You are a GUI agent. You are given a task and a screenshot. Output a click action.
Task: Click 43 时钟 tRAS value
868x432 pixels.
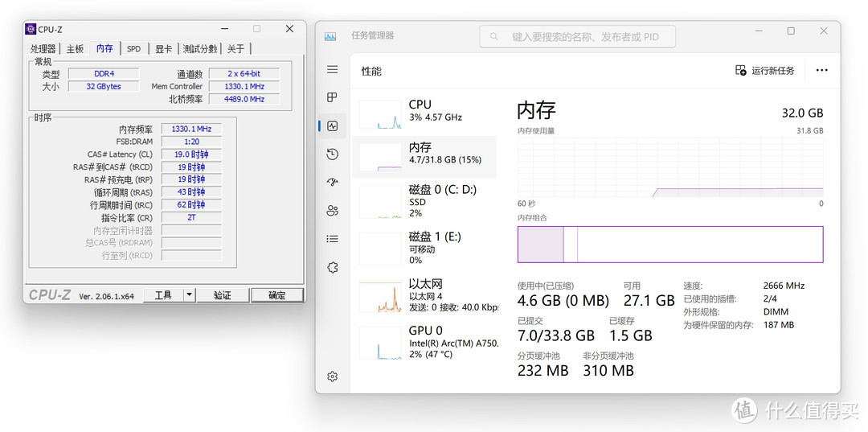click(x=191, y=192)
